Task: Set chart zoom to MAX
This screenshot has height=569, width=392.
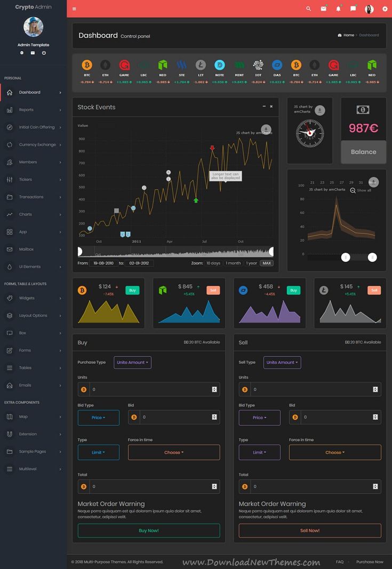Action: [267, 263]
